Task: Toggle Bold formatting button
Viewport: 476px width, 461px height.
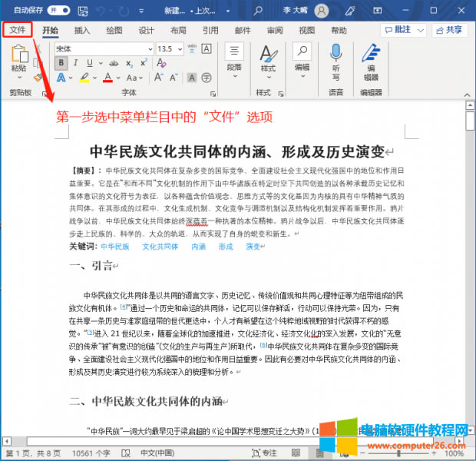Action: point(61,63)
